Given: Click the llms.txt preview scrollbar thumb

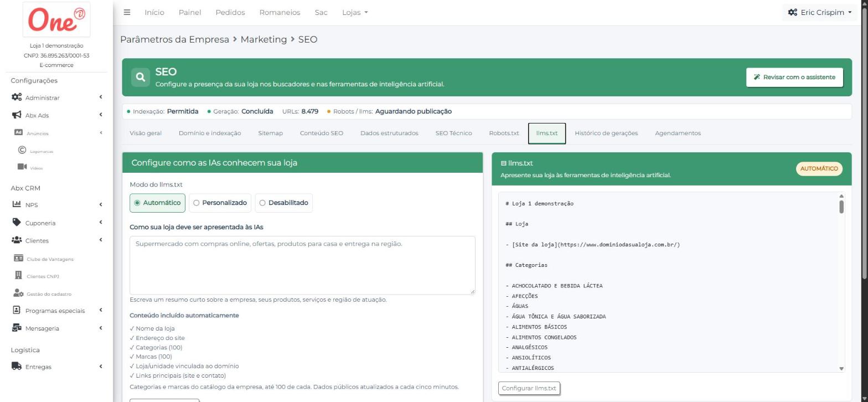Looking at the screenshot, I should [841, 207].
